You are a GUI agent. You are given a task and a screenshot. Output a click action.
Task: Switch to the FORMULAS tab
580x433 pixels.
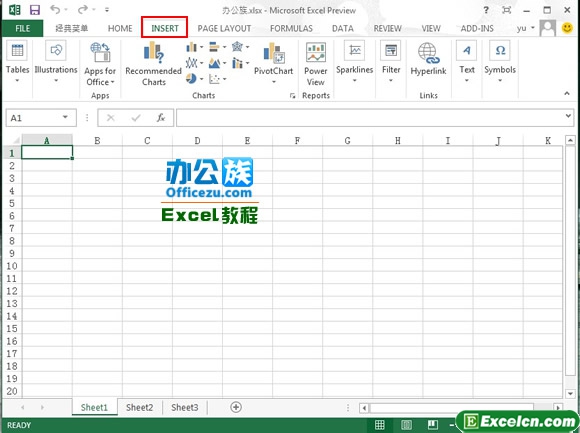291,28
